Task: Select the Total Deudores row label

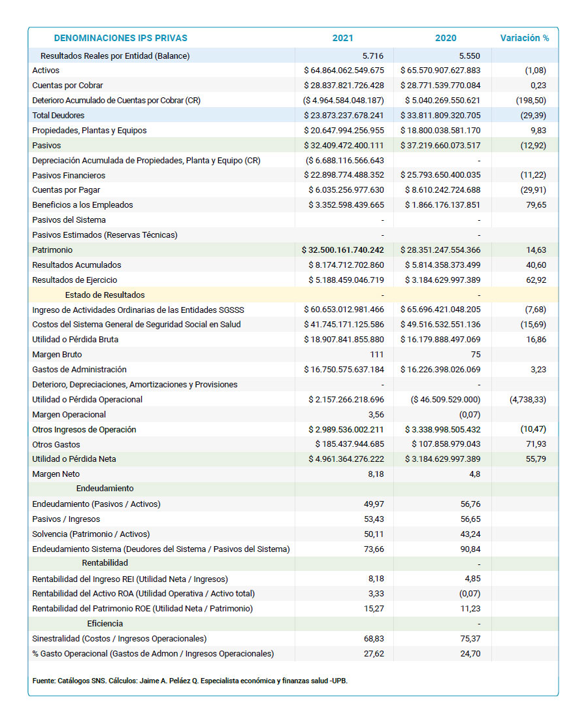Action: click(58, 116)
